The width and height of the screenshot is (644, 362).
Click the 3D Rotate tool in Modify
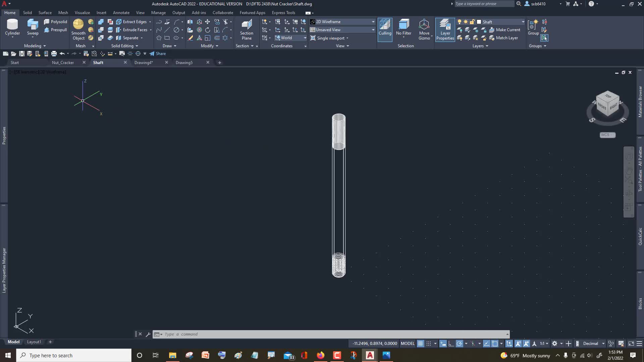coord(199,30)
